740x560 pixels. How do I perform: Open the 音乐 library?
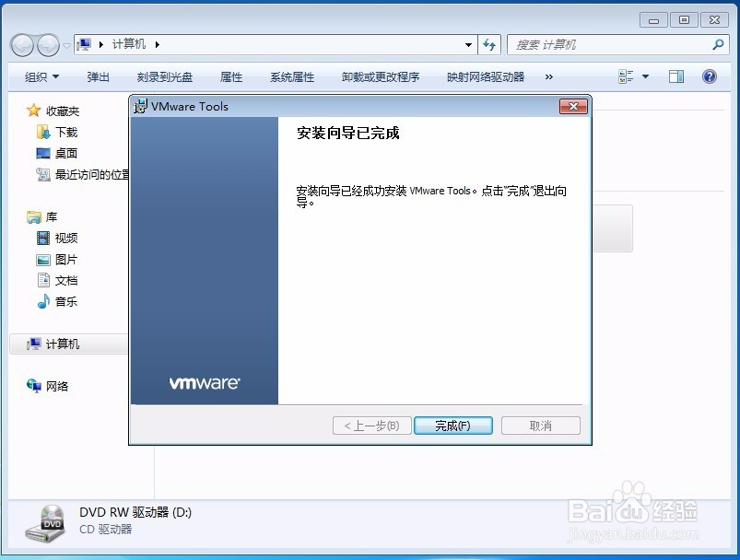pyautogui.click(x=66, y=301)
